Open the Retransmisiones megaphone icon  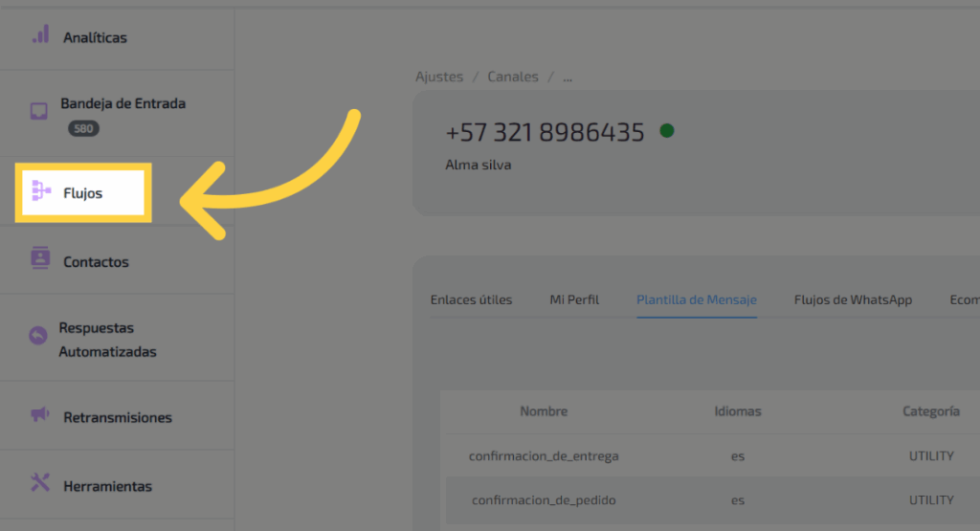pos(40,415)
